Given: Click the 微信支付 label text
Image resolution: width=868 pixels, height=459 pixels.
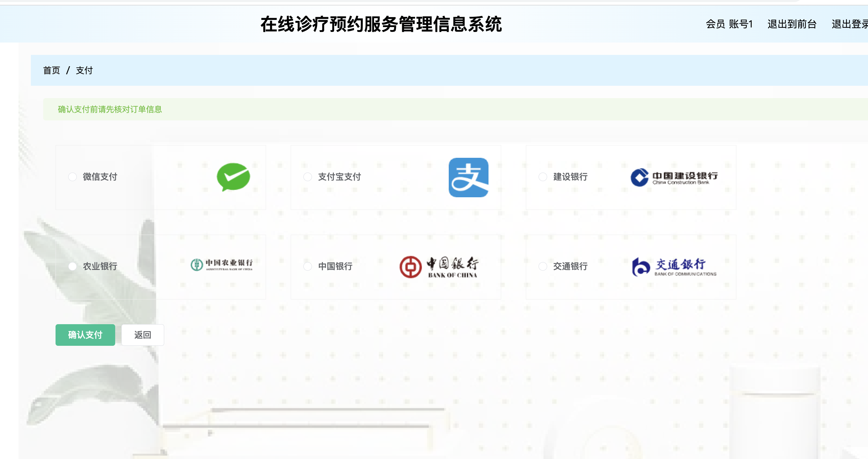Looking at the screenshot, I should (100, 177).
